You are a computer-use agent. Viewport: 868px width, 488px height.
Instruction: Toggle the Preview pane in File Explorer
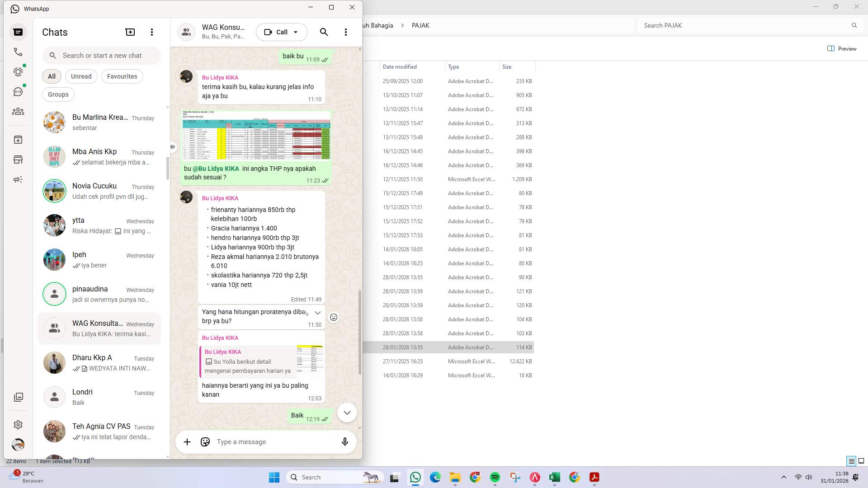click(x=842, y=48)
